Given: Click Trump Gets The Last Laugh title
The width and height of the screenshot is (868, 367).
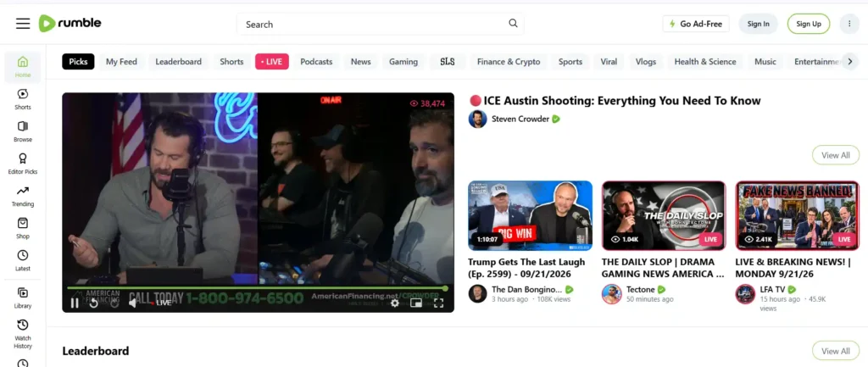Looking at the screenshot, I should click(x=526, y=268).
